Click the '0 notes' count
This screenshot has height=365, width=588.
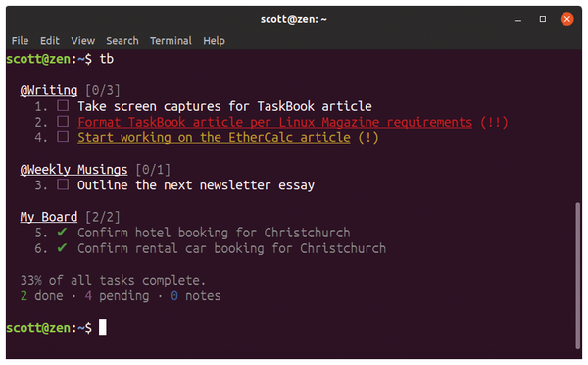tap(196, 296)
